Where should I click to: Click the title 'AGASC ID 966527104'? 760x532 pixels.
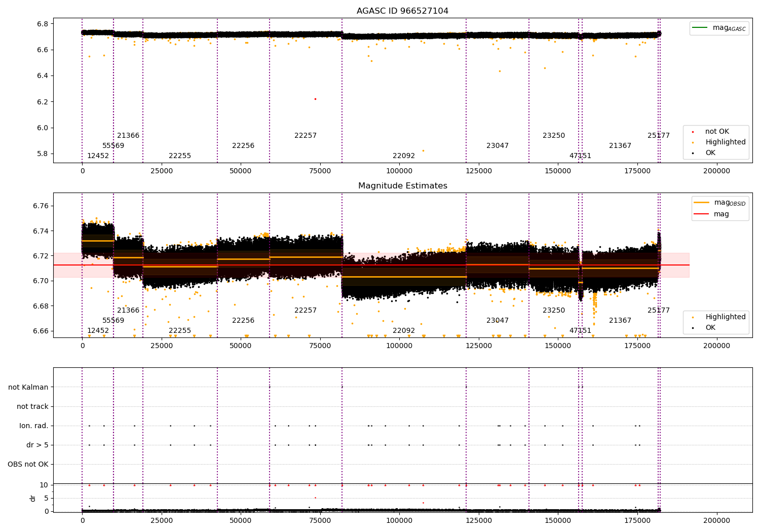point(402,11)
